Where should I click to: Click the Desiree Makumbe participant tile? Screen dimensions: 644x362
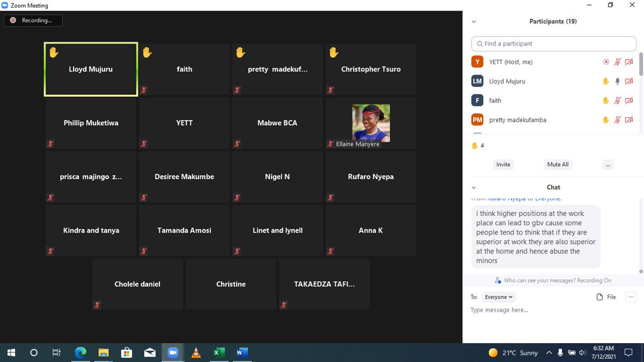tap(184, 176)
